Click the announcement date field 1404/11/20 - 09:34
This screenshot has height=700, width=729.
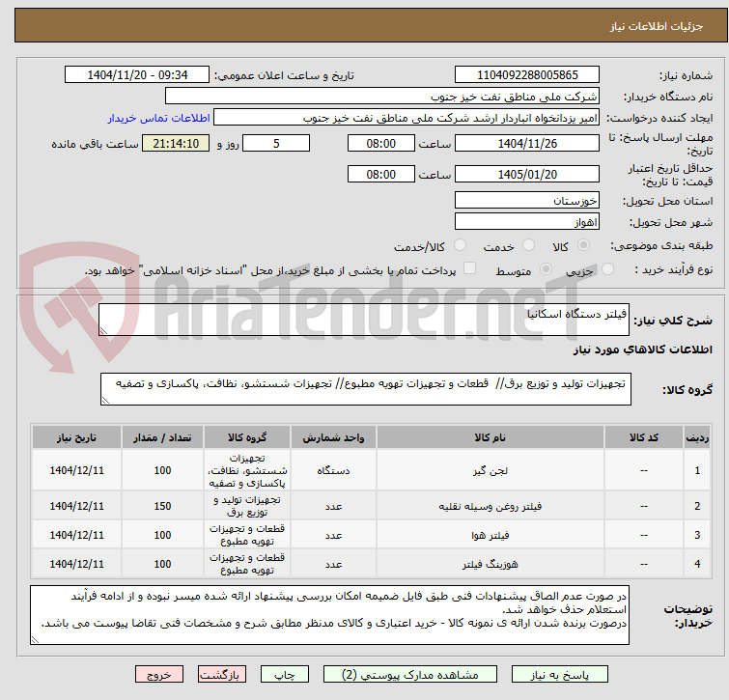(x=137, y=75)
